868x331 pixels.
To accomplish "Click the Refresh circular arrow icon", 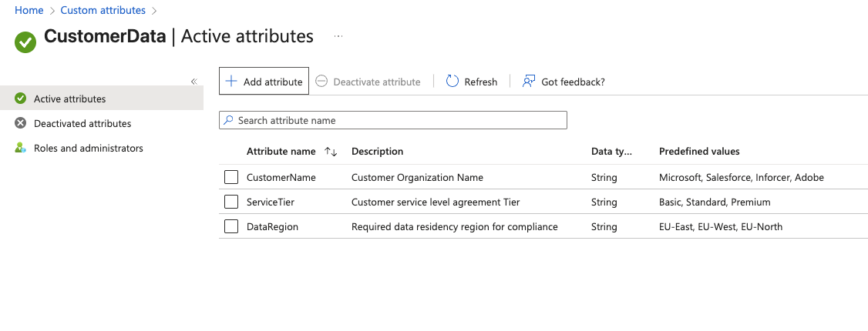I will 453,82.
